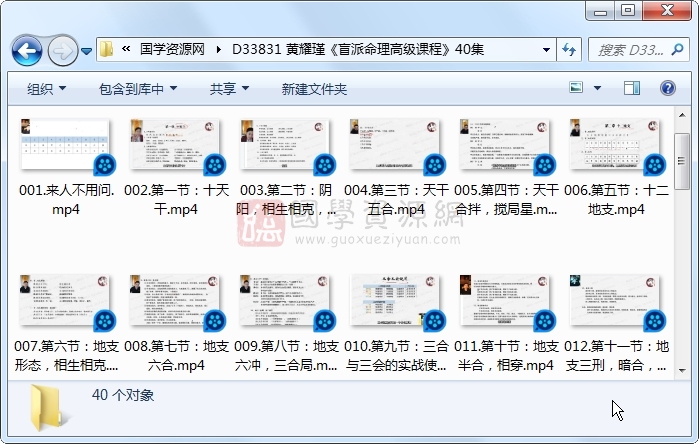Select thumbnail 006.第五节:十二地支.mp4
The height and width of the screenshot is (444, 699).
click(x=615, y=144)
